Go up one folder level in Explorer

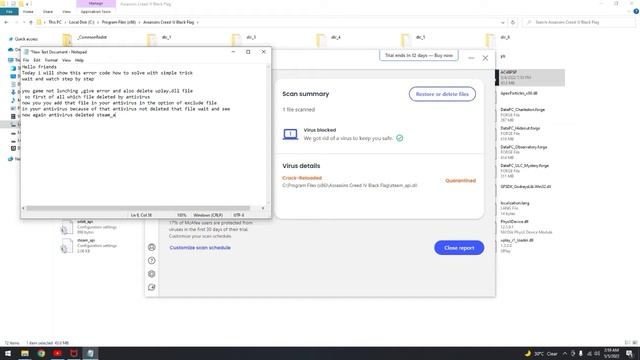point(31,22)
